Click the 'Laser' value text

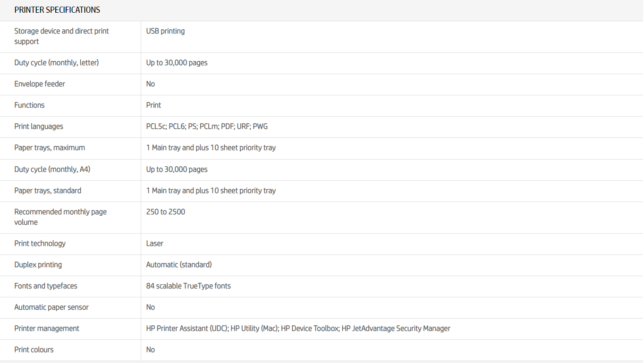point(155,244)
